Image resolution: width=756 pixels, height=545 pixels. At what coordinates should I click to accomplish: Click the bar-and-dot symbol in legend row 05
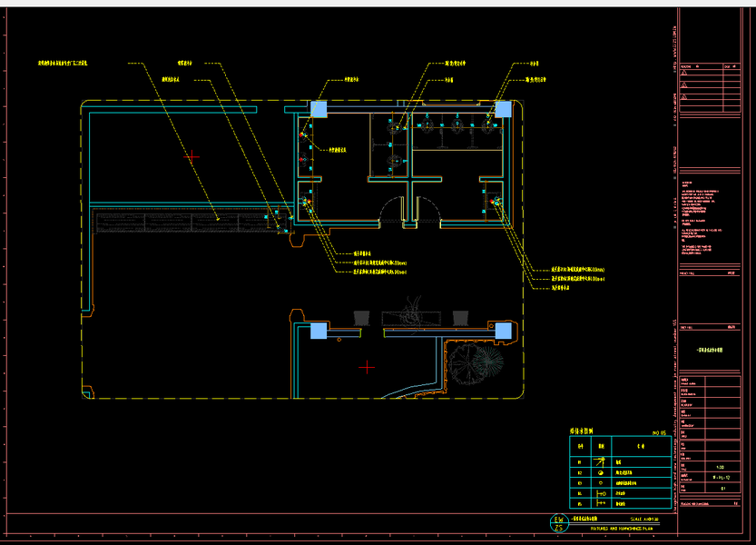tap(601, 503)
